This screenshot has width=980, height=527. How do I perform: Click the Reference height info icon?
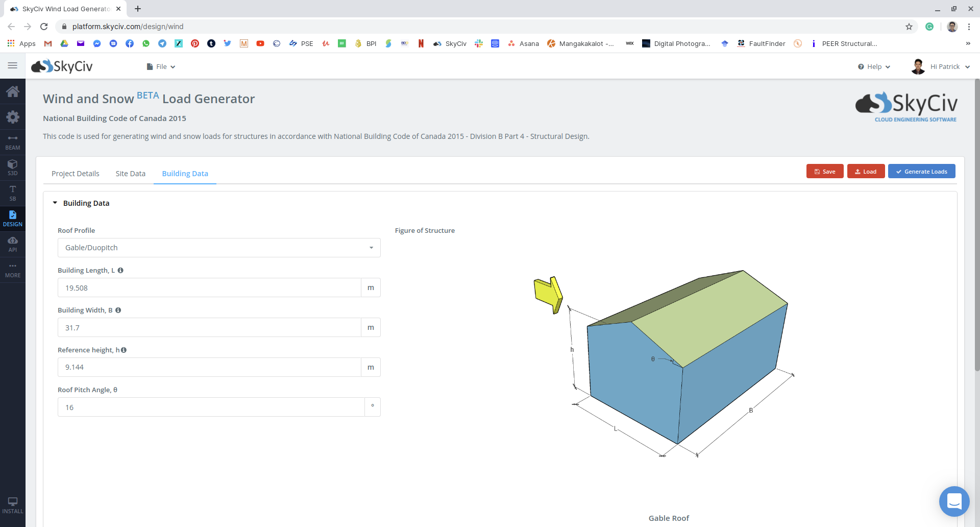tap(124, 350)
